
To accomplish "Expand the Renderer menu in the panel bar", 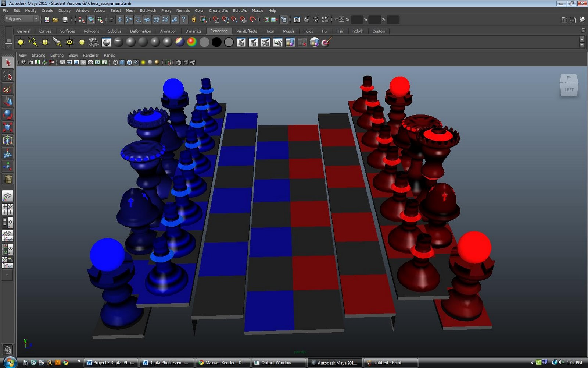I will point(91,55).
